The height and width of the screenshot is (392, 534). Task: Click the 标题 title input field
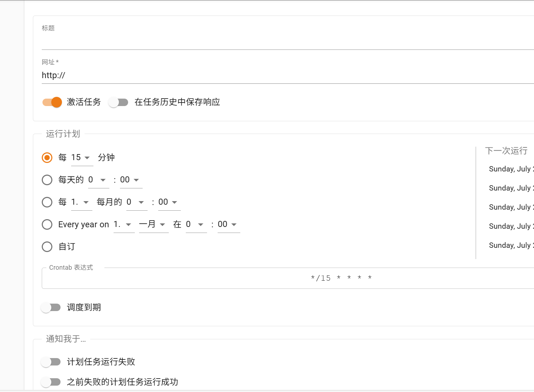coord(283,41)
